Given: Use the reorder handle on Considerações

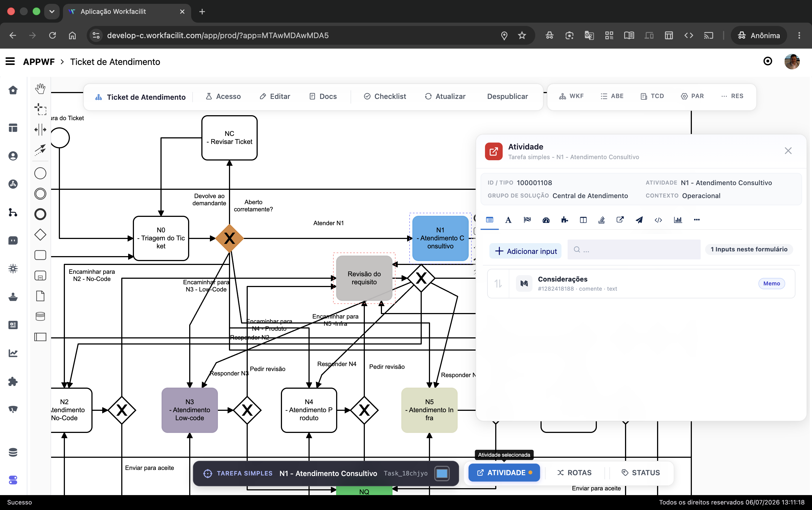Looking at the screenshot, I should click(x=498, y=283).
